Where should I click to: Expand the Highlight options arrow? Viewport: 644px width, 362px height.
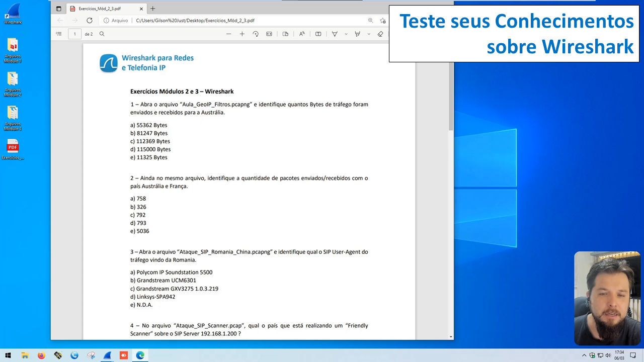(369, 34)
